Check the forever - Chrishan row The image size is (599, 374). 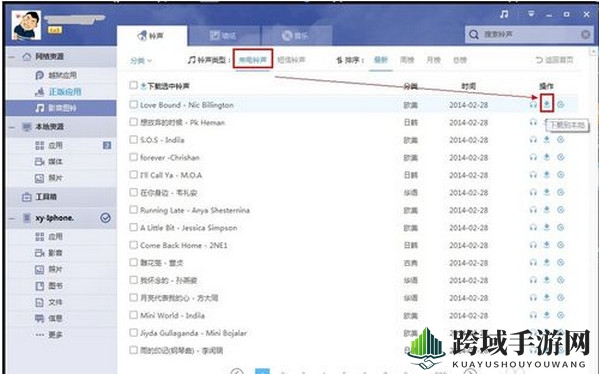[133, 157]
